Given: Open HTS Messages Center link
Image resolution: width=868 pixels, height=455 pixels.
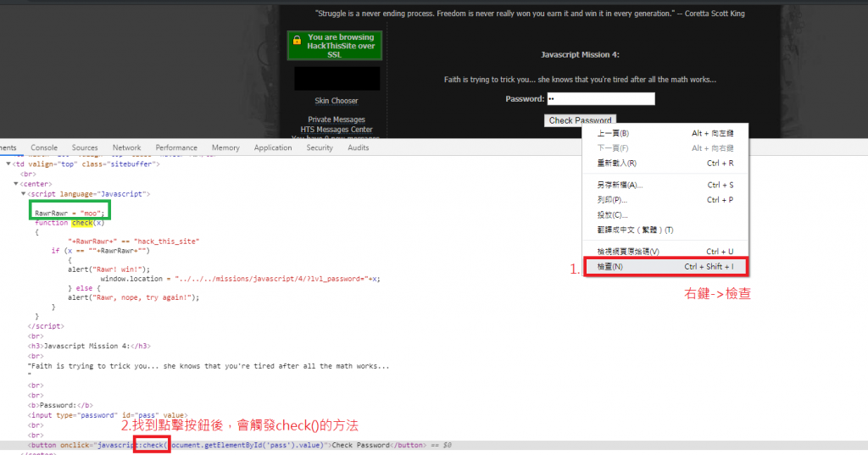Looking at the screenshot, I should click(x=337, y=130).
